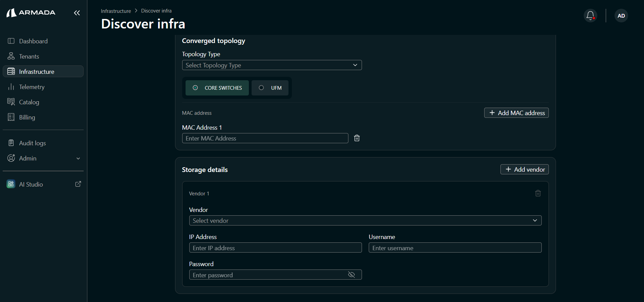This screenshot has width=644, height=302.
Task: Open the Select Topology Type dropdown
Action: [272, 65]
